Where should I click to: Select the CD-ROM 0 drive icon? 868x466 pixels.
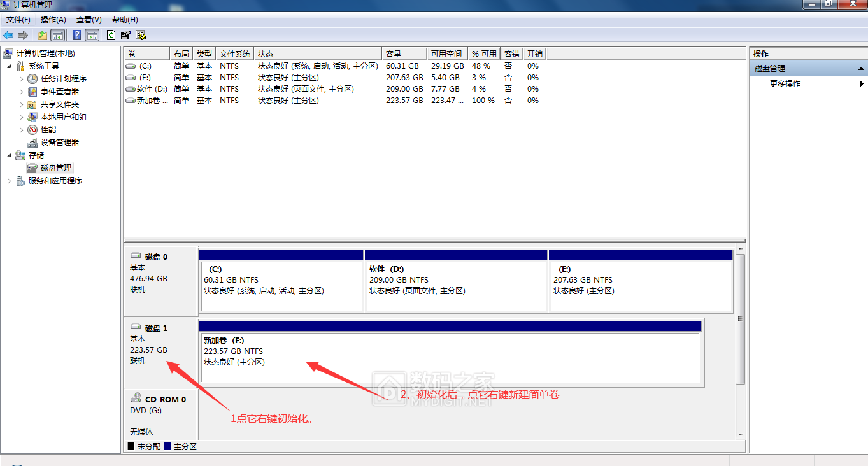[136, 399]
